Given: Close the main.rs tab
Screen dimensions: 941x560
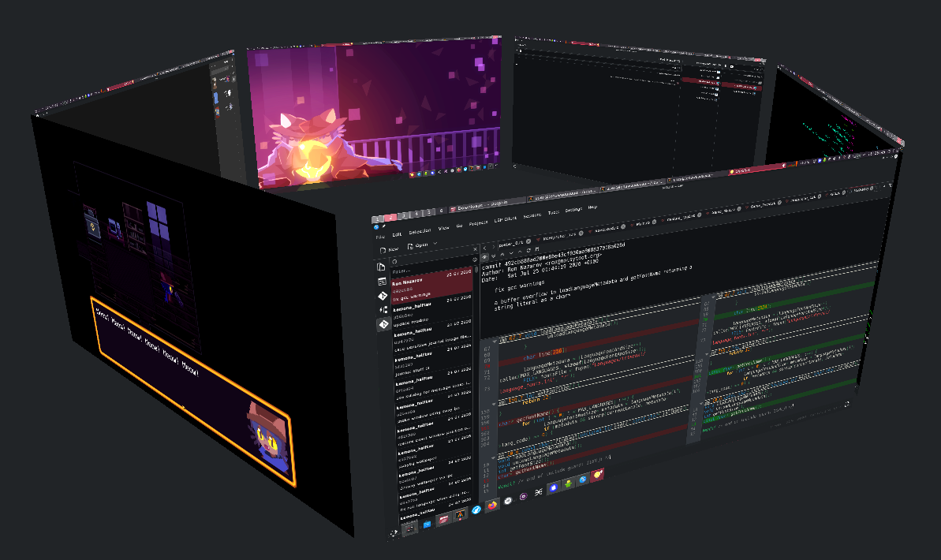Looking at the screenshot, I should [654, 222].
